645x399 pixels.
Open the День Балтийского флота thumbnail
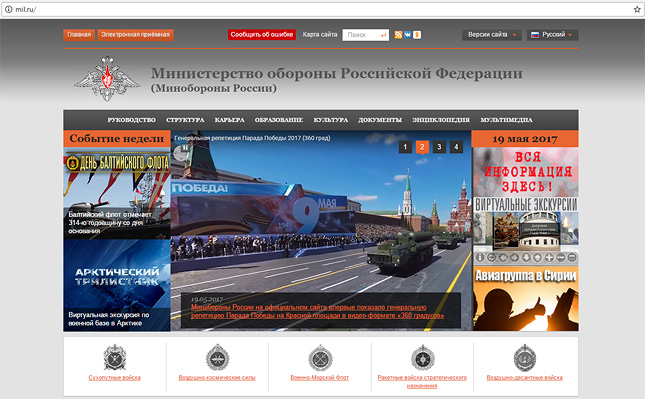pyautogui.click(x=117, y=193)
